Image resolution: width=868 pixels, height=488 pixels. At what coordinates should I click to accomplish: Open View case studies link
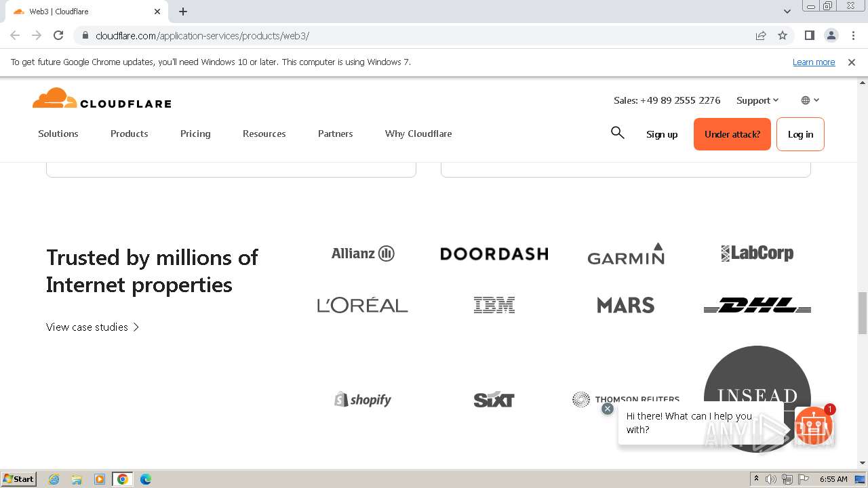pos(93,327)
